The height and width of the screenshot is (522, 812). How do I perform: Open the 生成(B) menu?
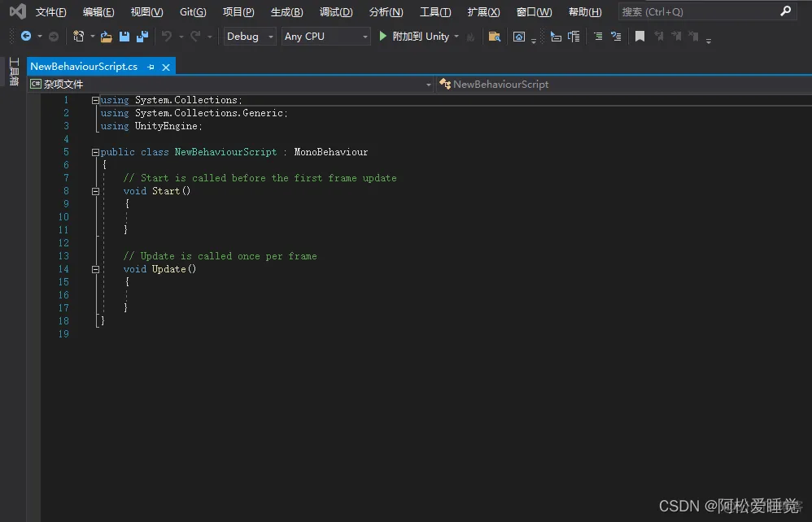[x=287, y=11]
